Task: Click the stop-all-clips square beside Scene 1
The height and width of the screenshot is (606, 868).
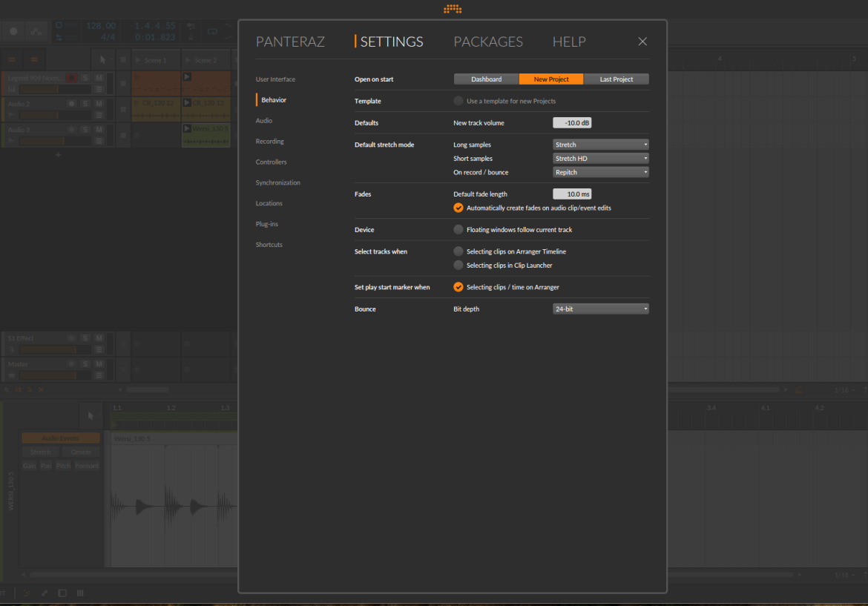Action: 123,60
